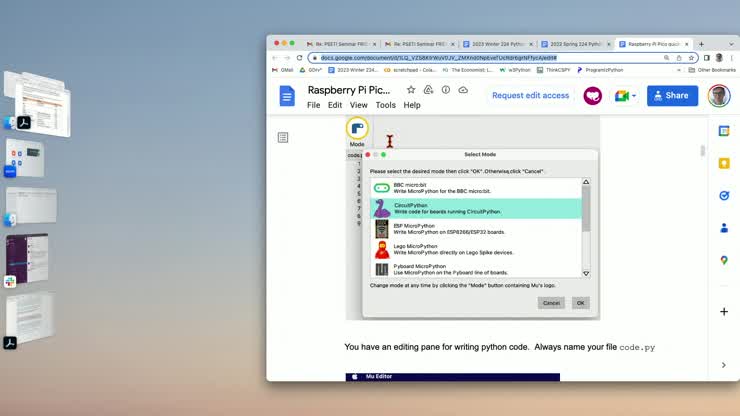Screen dimensions: 740x416
Task: Click the plus icon to get add-ons
Action: click(724, 311)
